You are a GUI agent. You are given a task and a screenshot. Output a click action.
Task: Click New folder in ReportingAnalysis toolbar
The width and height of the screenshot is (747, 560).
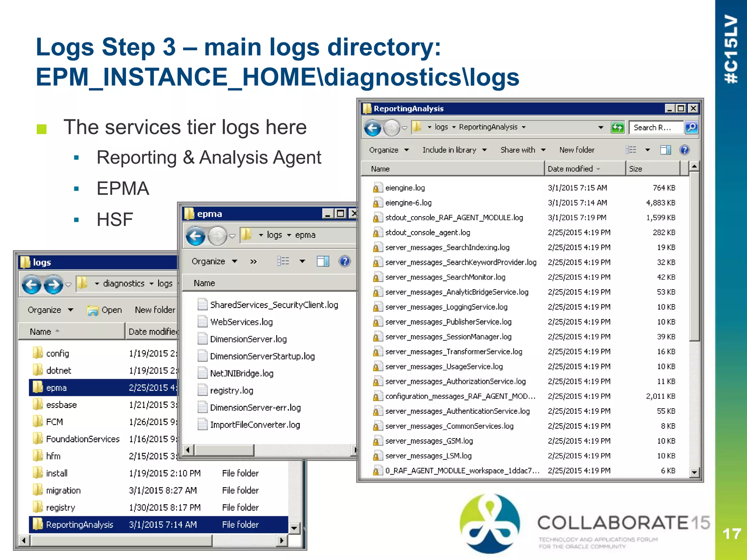(577, 150)
